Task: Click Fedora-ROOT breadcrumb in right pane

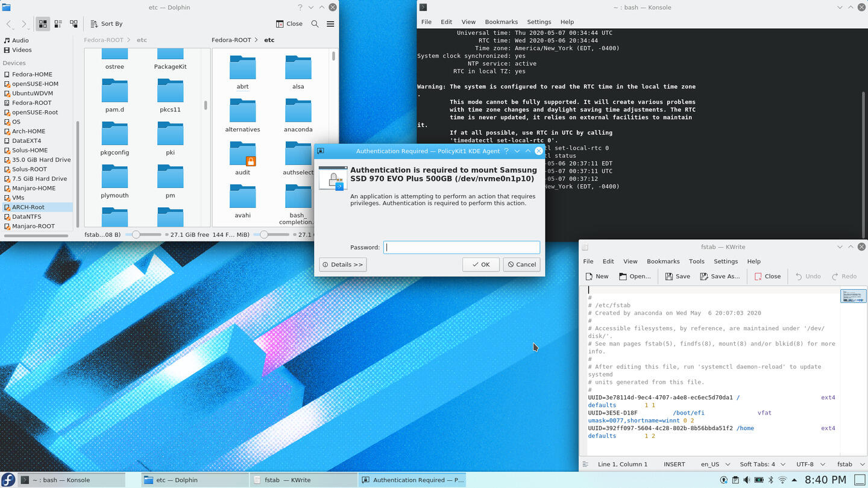Action: pos(231,40)
